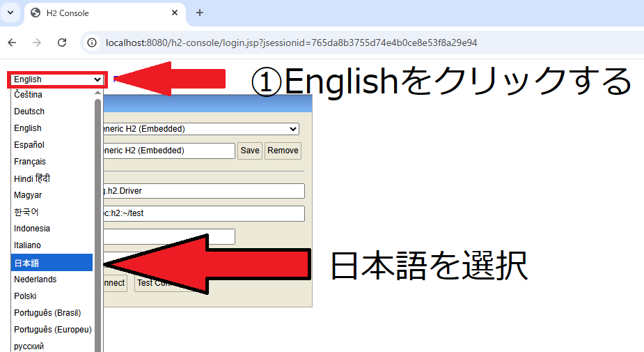
Task: Click the browser back arrow
Action: point(12,43)
